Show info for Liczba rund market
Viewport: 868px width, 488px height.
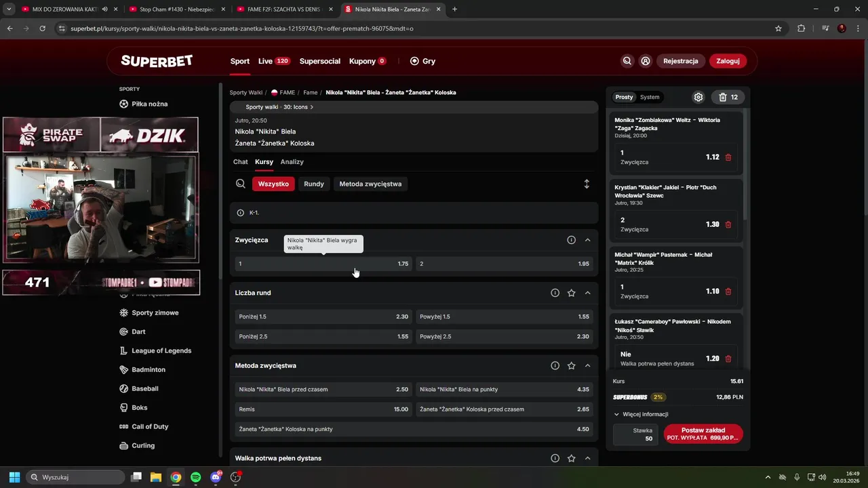[x=555, y=293]
